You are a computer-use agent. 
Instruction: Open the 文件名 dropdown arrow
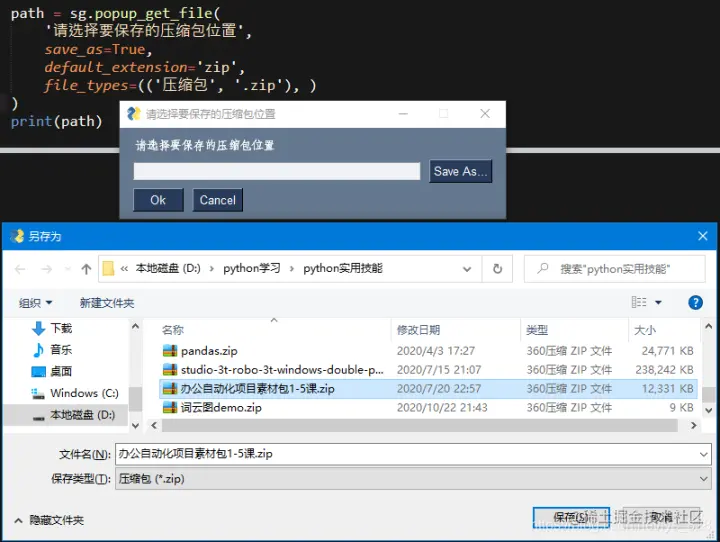click(x=703, y=454)
